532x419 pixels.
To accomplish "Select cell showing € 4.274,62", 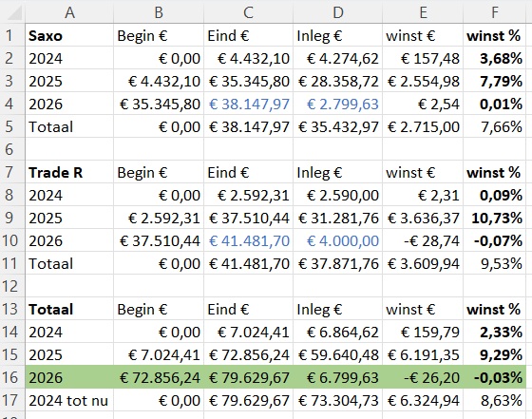I will (x=337, y=58).
